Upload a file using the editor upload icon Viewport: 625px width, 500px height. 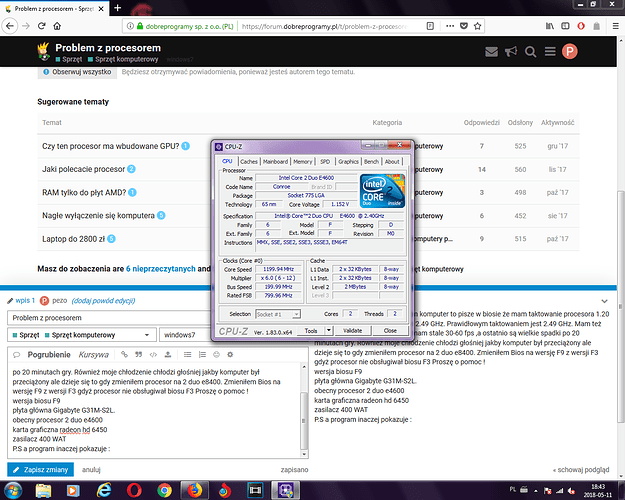168,354
